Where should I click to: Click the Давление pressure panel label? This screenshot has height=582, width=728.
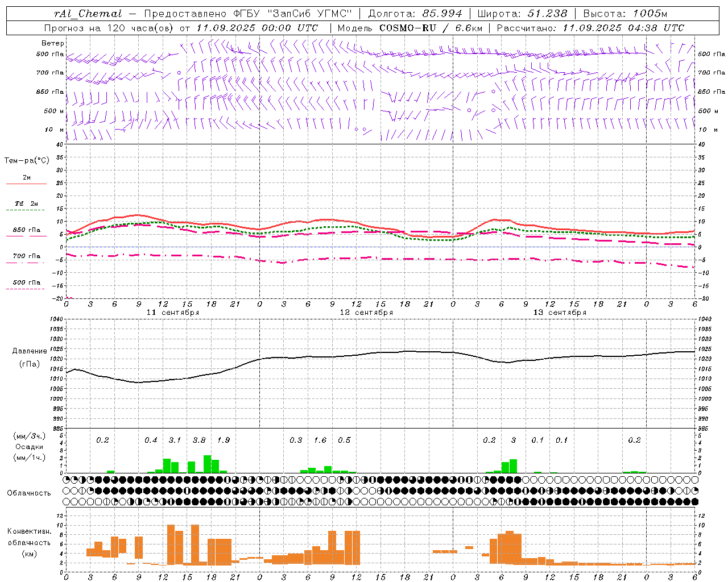click(x=28, y=351)
